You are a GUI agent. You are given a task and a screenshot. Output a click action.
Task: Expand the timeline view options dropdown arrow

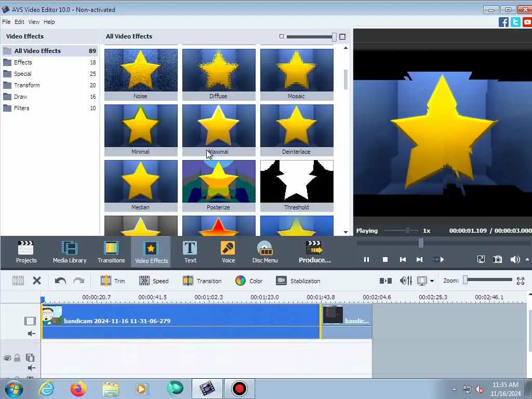(x=432, y=281)
